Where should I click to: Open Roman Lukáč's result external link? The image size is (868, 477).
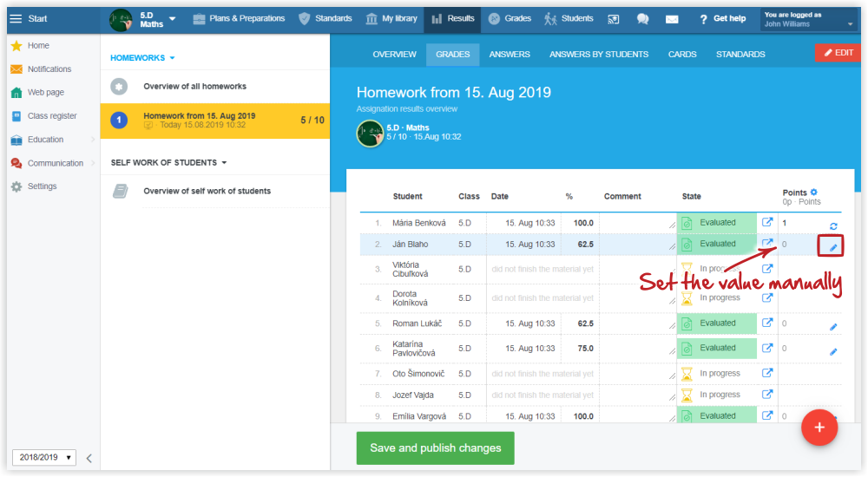click(767, 323)
